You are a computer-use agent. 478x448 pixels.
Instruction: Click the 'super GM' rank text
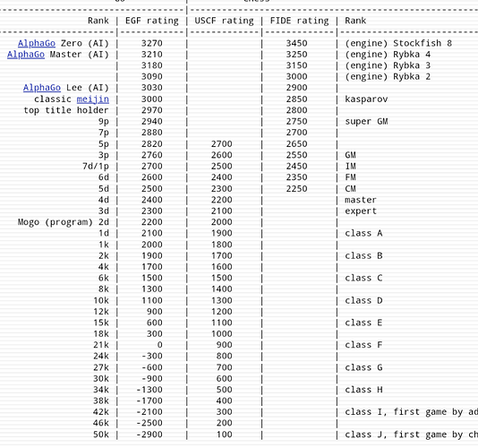pos(366,122)
